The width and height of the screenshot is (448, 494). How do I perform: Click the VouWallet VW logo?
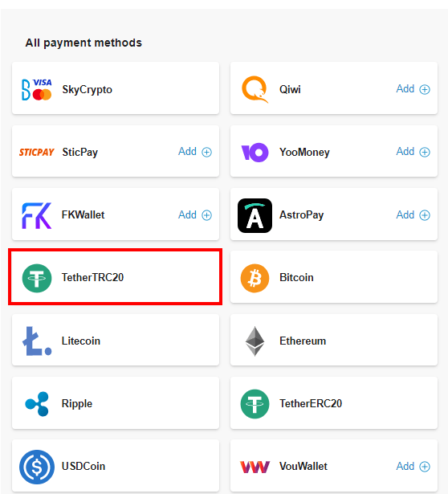(x=255, y=467)
